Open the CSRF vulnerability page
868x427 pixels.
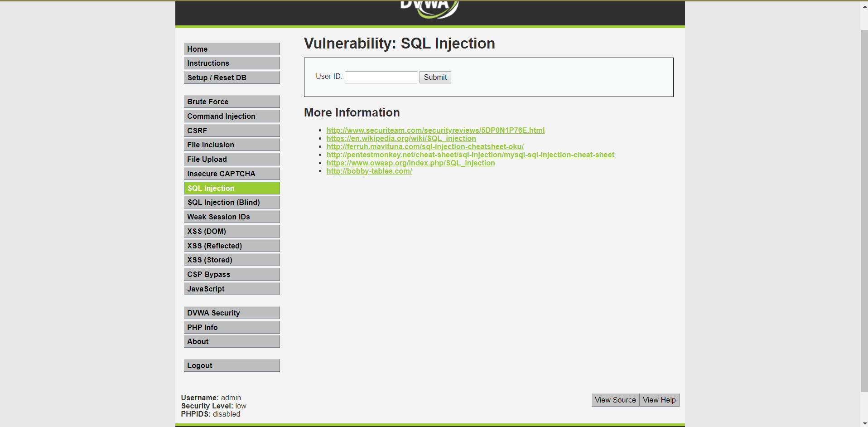[232, 131]
